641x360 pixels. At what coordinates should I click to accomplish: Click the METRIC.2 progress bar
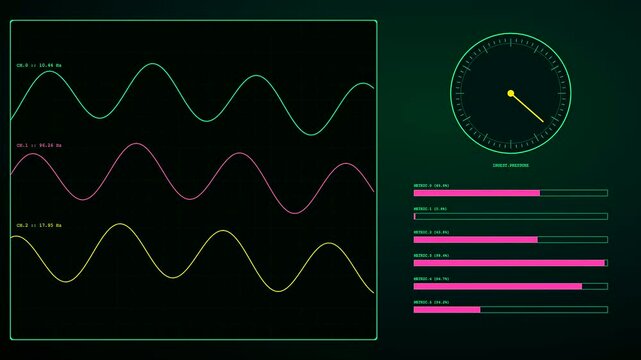click(x=511, y=239)
